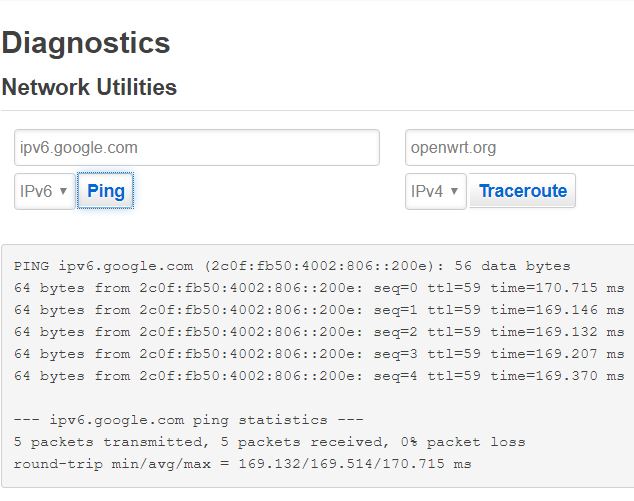Open the IPv4 protocol dropdown
Viewport: 634px width, 501px height.
click(x=435, y=191)
